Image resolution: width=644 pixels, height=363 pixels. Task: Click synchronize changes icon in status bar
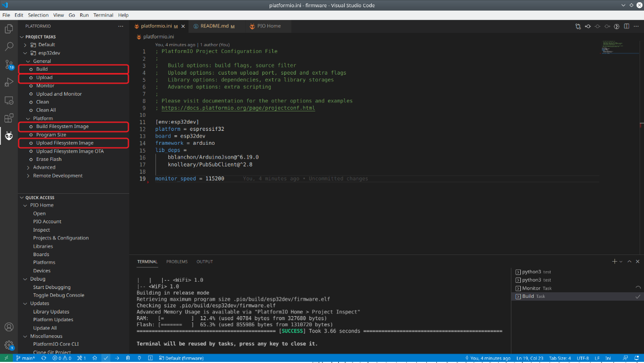(x=43, y=358)
